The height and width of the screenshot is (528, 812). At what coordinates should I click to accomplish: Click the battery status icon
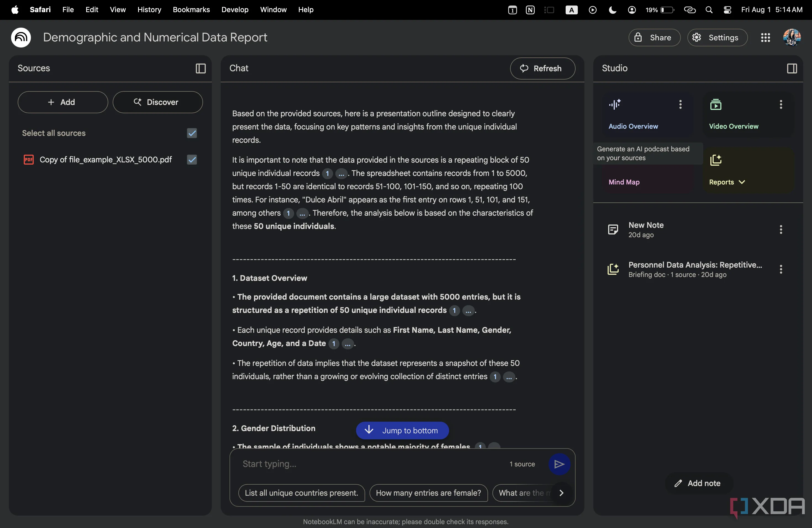(667, 10)
